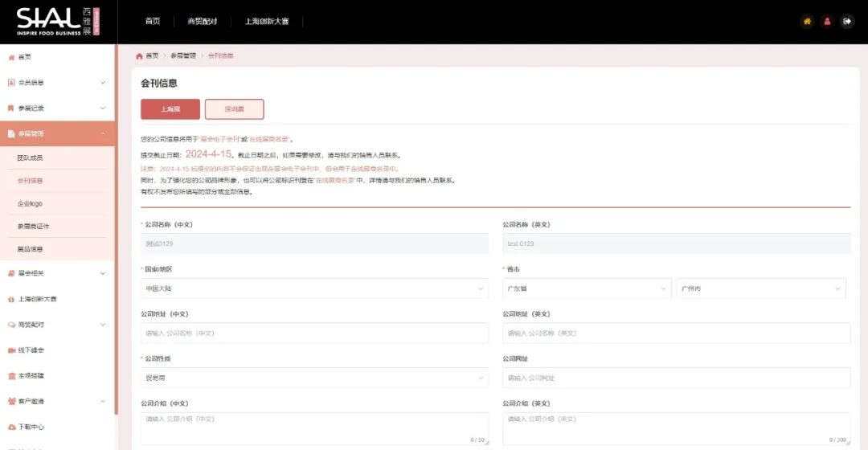This screenshot has height=450, width=868.
Task: Open 主场搭建 in the sidebar
Action: (x=31, y=375)
